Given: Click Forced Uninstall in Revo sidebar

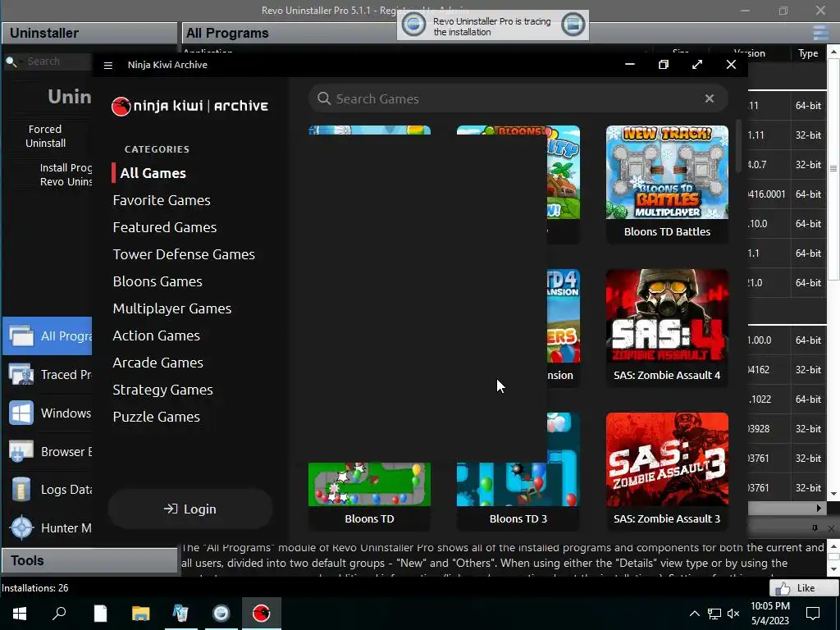Looking at the screenshot, I should (x=46, y=136).
